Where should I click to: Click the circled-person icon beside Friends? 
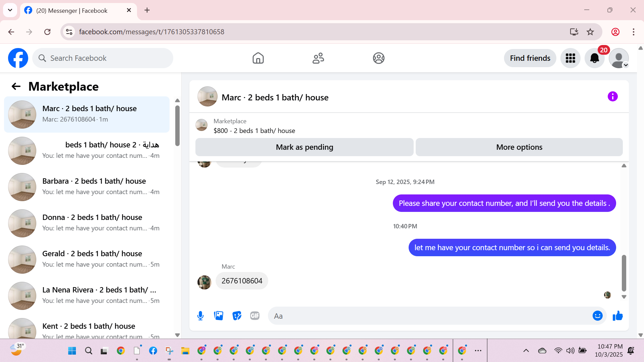pyautogui.click(x=378, y=58)
